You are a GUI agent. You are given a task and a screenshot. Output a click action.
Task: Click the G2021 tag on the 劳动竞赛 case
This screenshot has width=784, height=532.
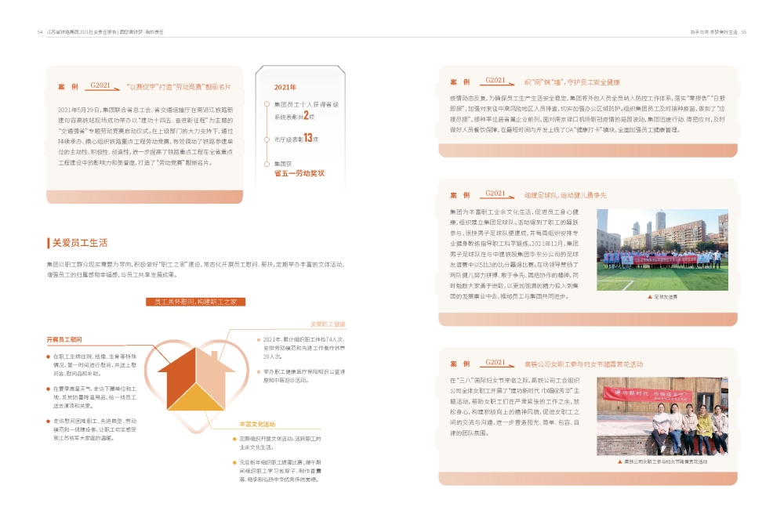click(101, 85)
